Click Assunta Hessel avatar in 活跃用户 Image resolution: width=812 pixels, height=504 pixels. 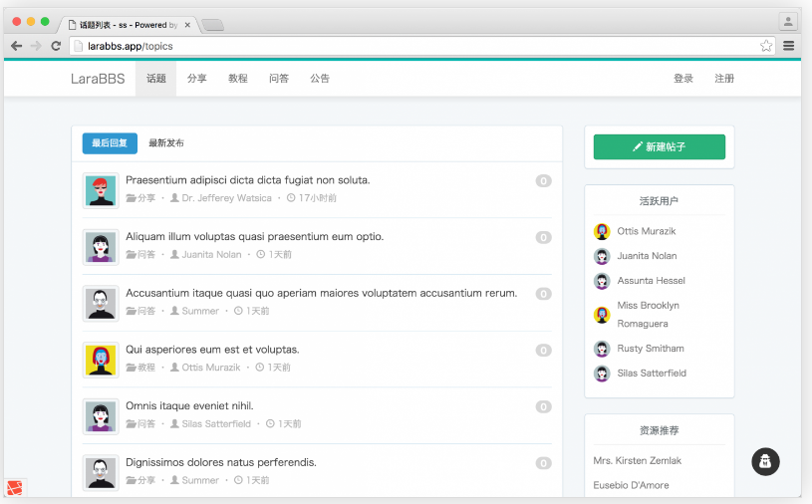tap(602, 281)
